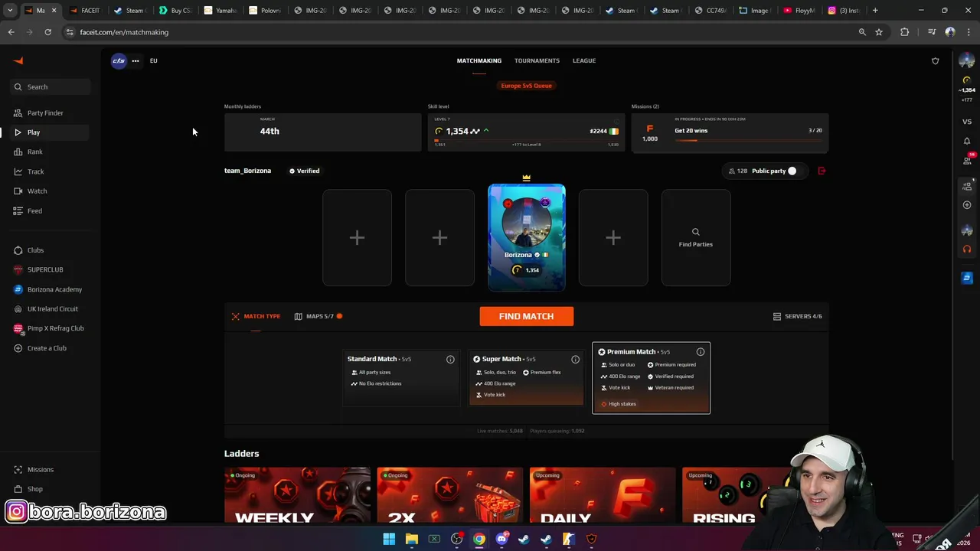980x551 pixels.
Task: Reload the page with the browser refresh icon
Action: click(47, 32)
